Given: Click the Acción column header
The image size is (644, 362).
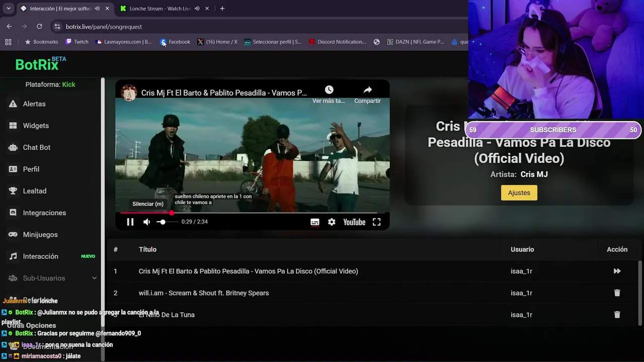Looking at the screenshot, I should click(x=617, y=249).
